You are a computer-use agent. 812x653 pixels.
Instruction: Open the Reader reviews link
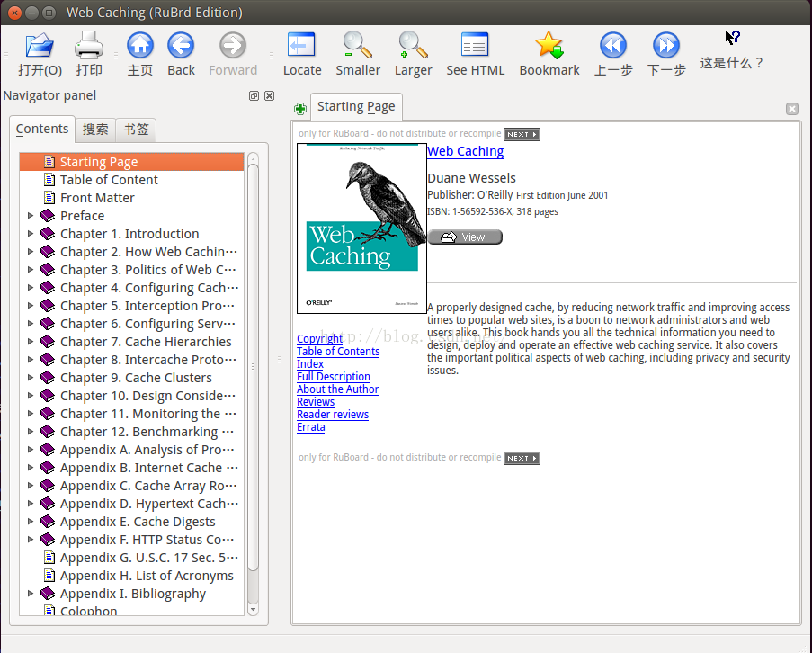pyautogui.click(x=333, y=415)
